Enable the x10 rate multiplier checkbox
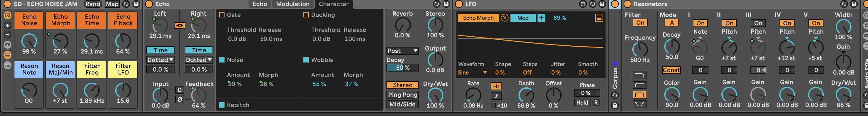The image size is (868, 116). [x=493, y=105]
